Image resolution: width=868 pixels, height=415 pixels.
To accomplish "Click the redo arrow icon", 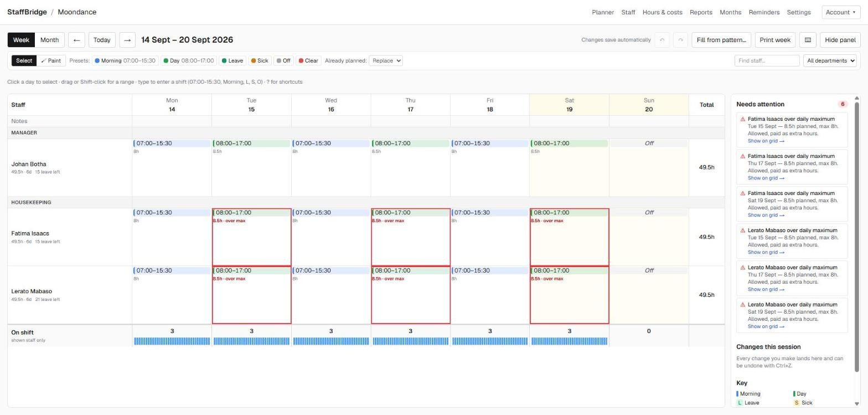I will coord(681,40).
